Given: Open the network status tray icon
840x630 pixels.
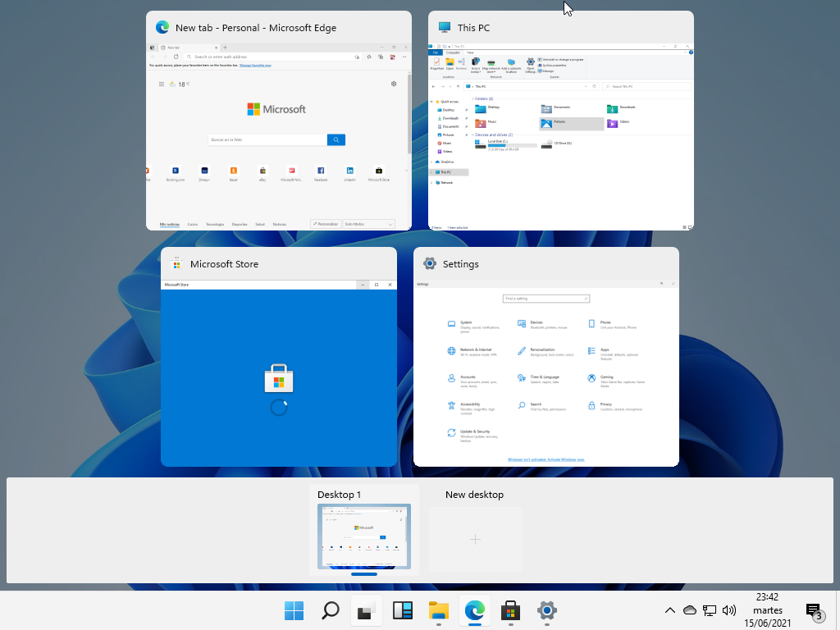Looking at the screenshot, I should pyautogui.click(x=710, y=610).
